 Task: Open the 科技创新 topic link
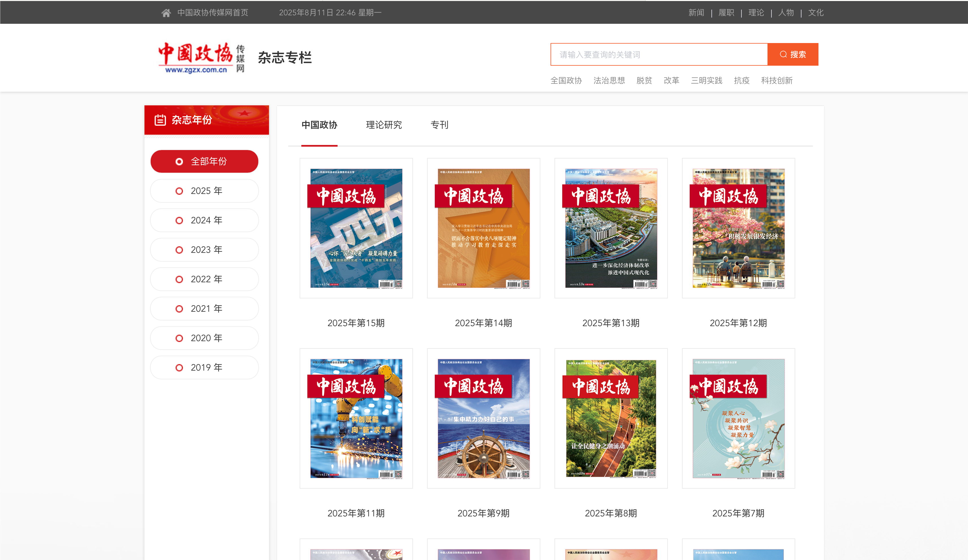click(x=776, y=81)
